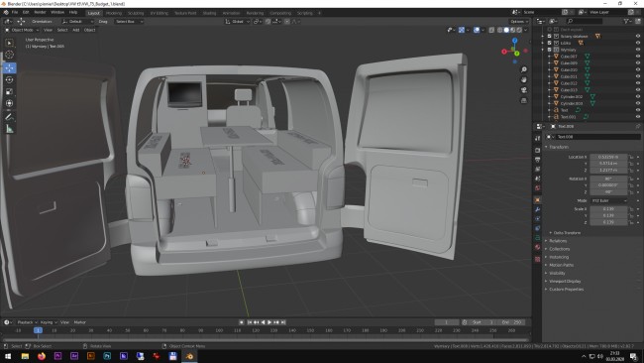Image resolution: width=644 pixels, height=363 pixels.
Task: Open Blender from the Windows taskbar
Action: [x=189, y=356]
